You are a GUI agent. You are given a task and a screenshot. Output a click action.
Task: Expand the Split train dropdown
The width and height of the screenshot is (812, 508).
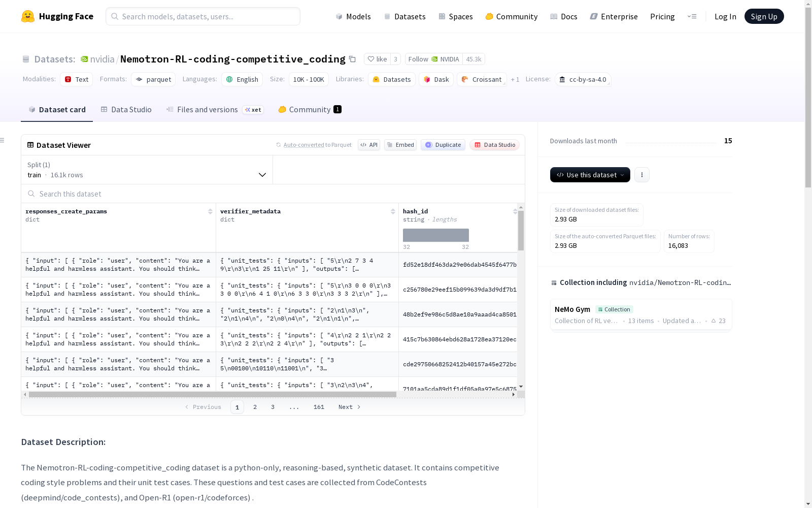pos(147,170)
